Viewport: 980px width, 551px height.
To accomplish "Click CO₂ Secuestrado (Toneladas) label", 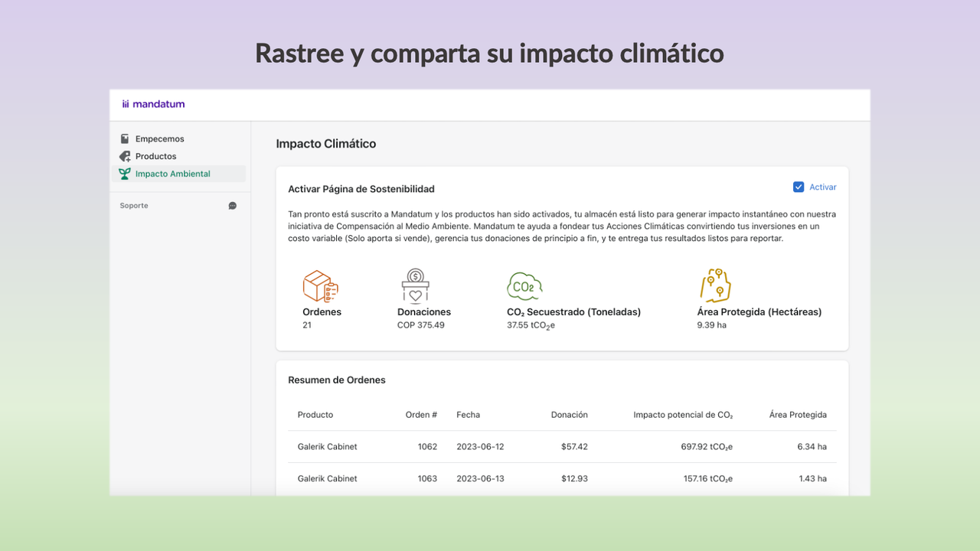I will pyautogui.click(x=574, y=311).
